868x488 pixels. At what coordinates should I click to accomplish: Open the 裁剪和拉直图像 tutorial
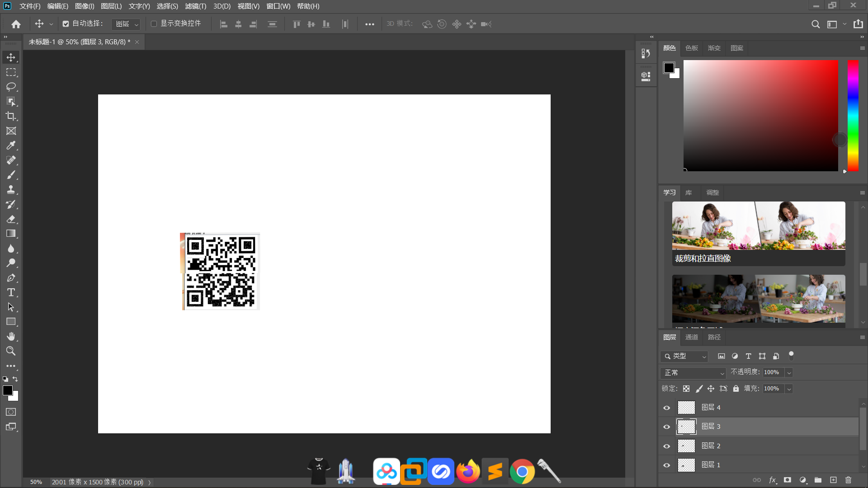pyautogui.click(x=758, y=233)
